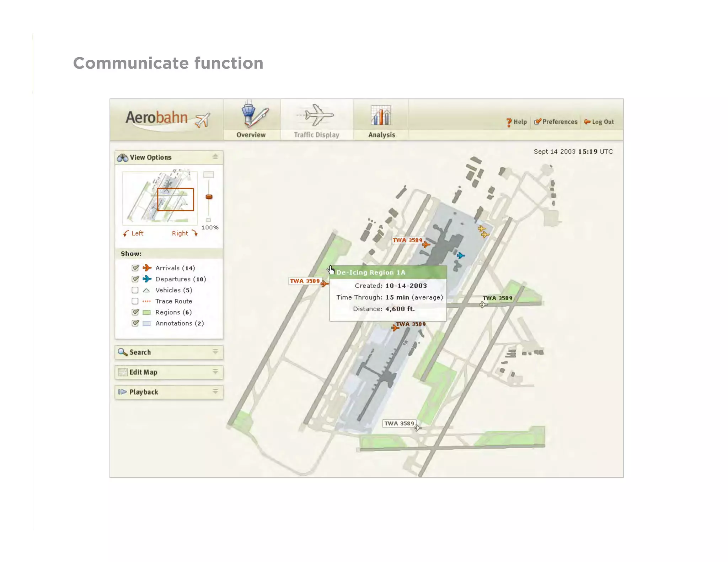Image resolution: width=728 pixels, height=562 pixels.
Task: Click the yellow aircraft pair near terminal
Action: click(483, 231)
